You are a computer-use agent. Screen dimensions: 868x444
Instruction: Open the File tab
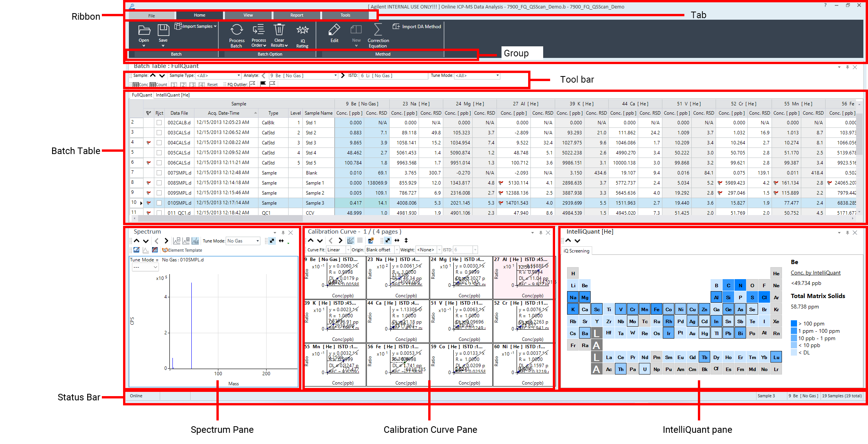point(151,15)
